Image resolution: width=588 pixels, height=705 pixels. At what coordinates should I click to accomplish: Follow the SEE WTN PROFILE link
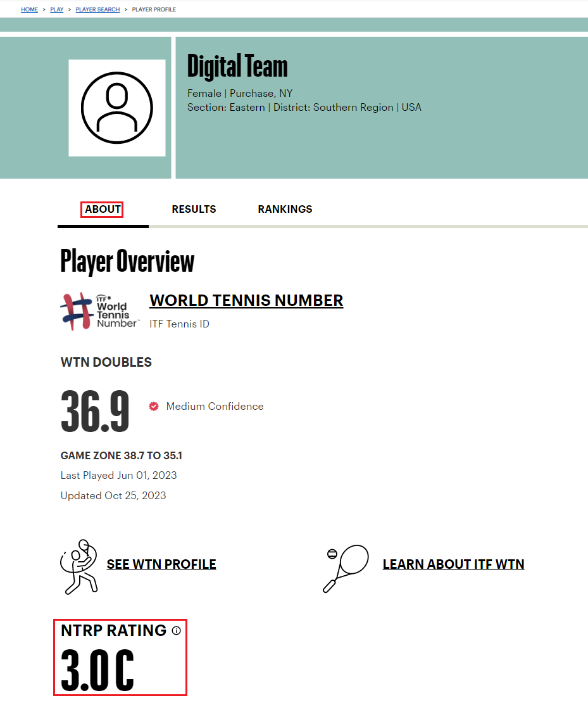click(x=161, y=564)
